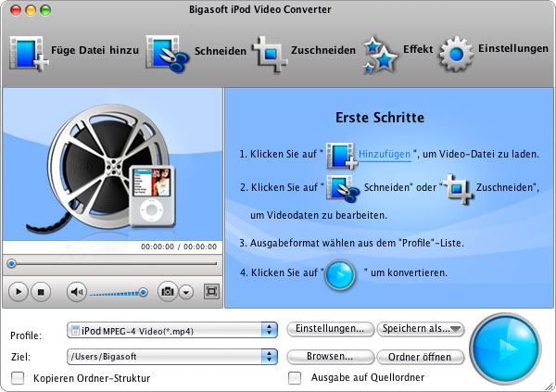Image resolution: width=556 pixels, height=392 pixels.
Task: Click the Schneiden toolbar label
Action: click(221, 51)
